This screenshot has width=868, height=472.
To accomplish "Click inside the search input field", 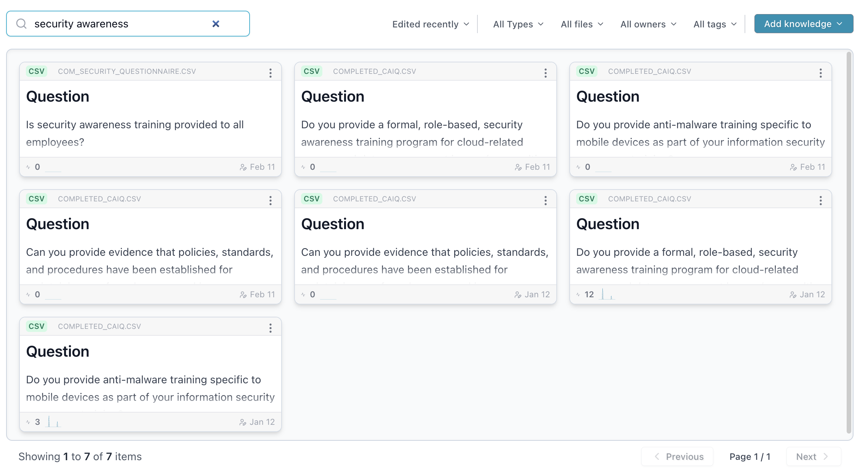I will click(x=114, y=24).
